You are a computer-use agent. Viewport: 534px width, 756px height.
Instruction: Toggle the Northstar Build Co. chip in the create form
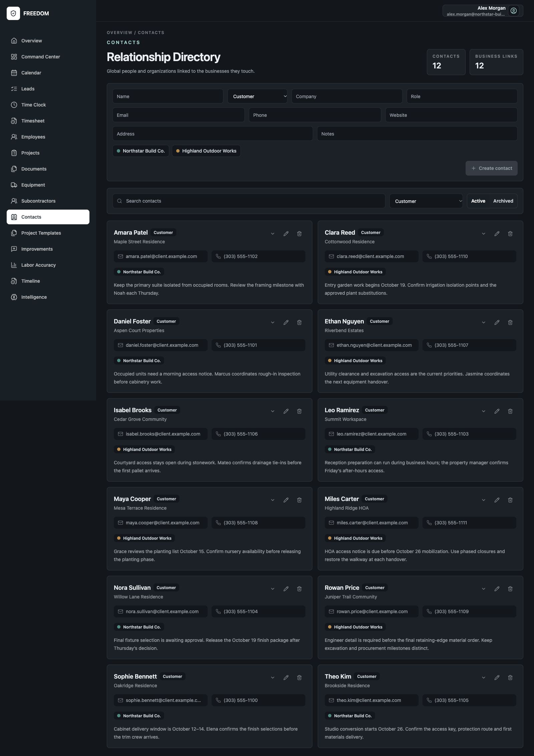[x=141, y=151]
